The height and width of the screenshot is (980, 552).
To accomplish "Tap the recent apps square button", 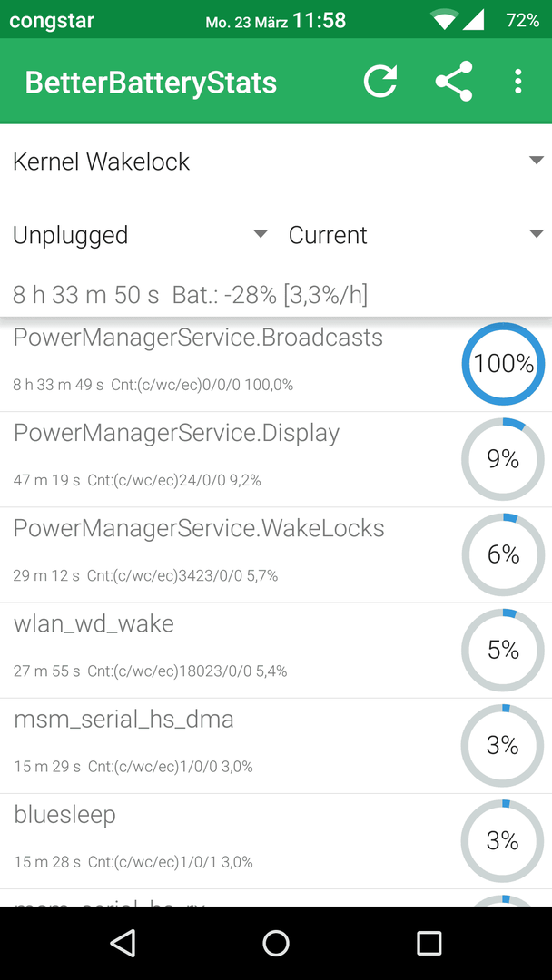I will click(x=429, y=943).
